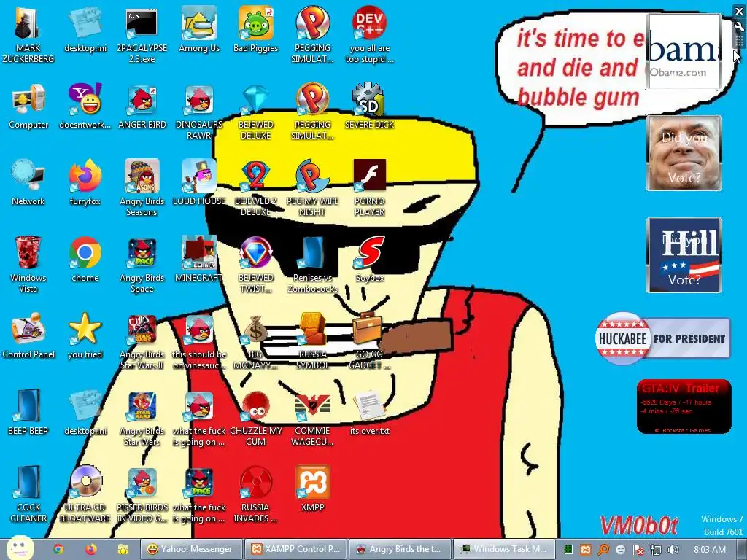This screenshot has height=560, width=747.
Task: Click the Action Center flag tray icon
Action: pos(638,550)
